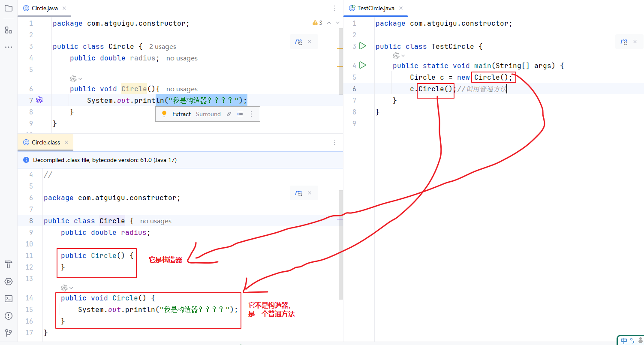Click the Surround button
The width and height of the screenshot is (644, 345).
208,114
